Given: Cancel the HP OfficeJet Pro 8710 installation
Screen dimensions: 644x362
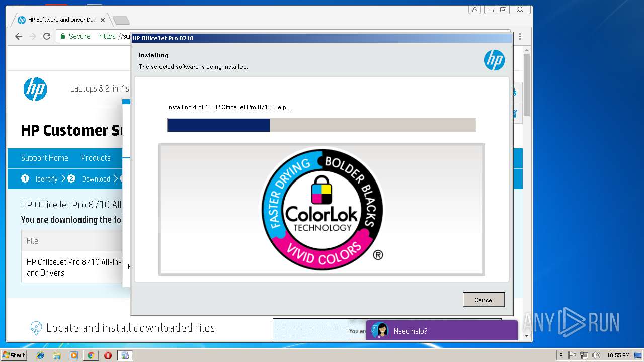Looking at the screenshot, I should pyautogui.click(x=484, y=300).
